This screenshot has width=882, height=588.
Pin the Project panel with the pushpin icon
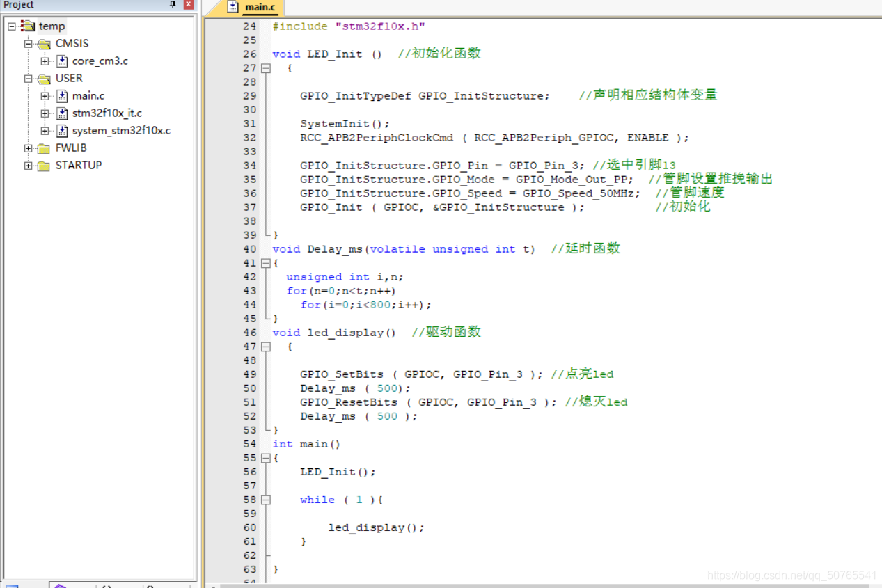[x=173, y=5]
